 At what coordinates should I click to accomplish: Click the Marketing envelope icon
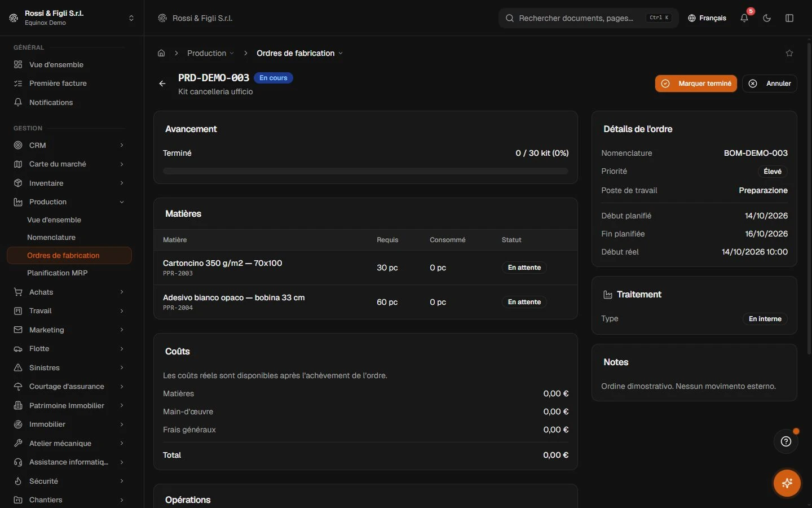(18, 330)
